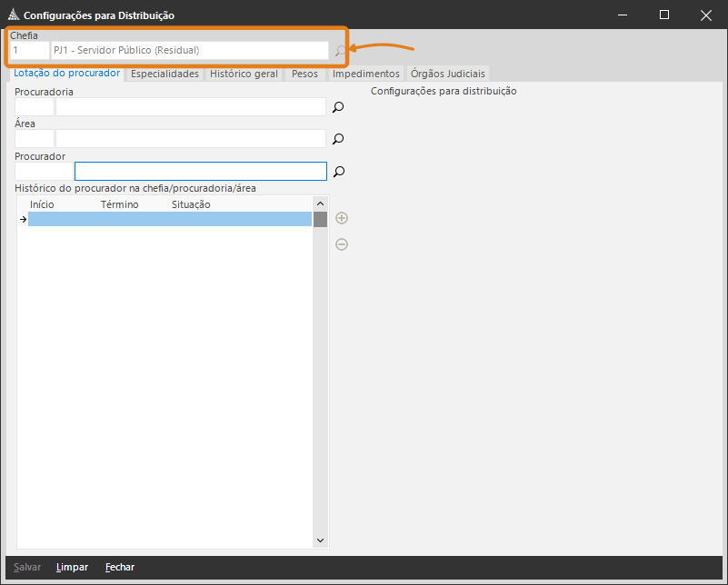
Task: Switch to the Especialidades tab
Action: [165, 74]
